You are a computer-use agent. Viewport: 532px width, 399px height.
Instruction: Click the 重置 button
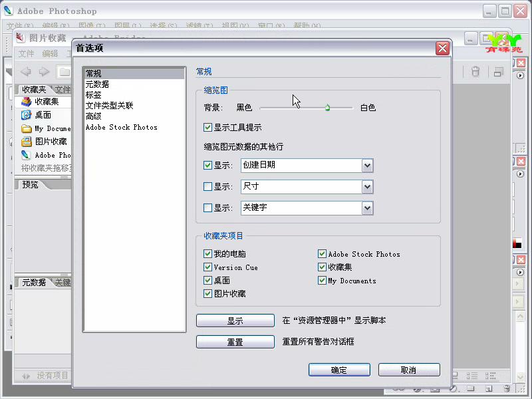click(235, 342)
